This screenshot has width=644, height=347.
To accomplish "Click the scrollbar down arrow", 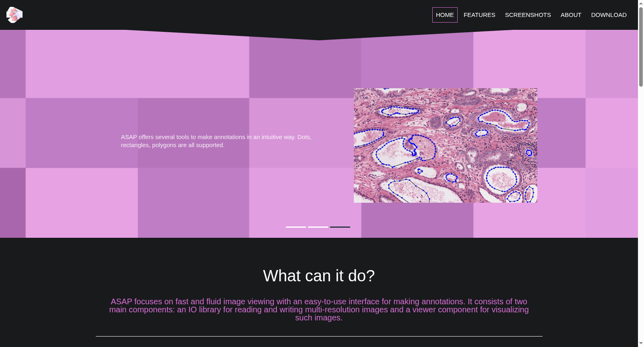I will pos(641,344).
